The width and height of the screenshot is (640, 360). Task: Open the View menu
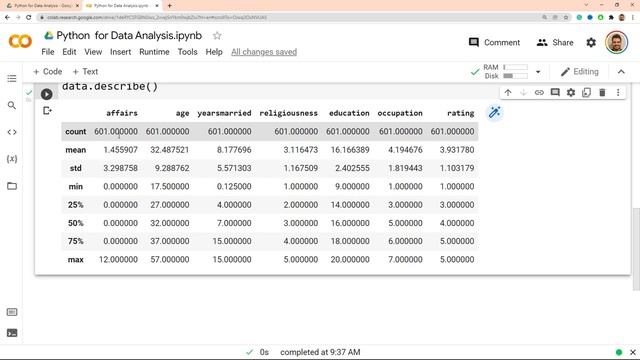[x=93, y=52]
